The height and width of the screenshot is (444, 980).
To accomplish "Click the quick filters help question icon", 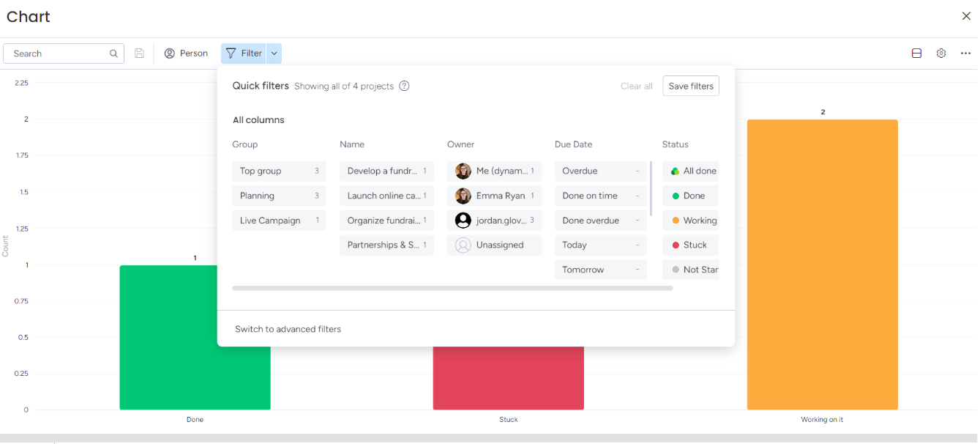I will (x=404, y=86).
